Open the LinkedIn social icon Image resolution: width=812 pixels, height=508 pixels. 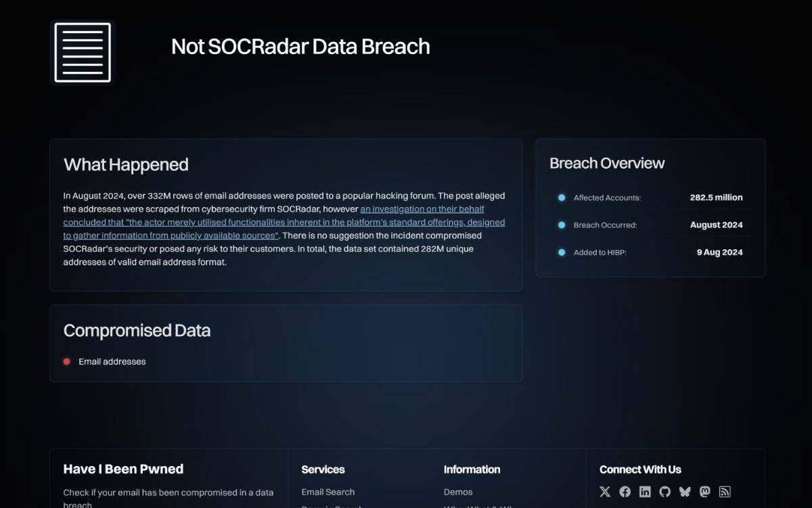(x=645, y=492)
